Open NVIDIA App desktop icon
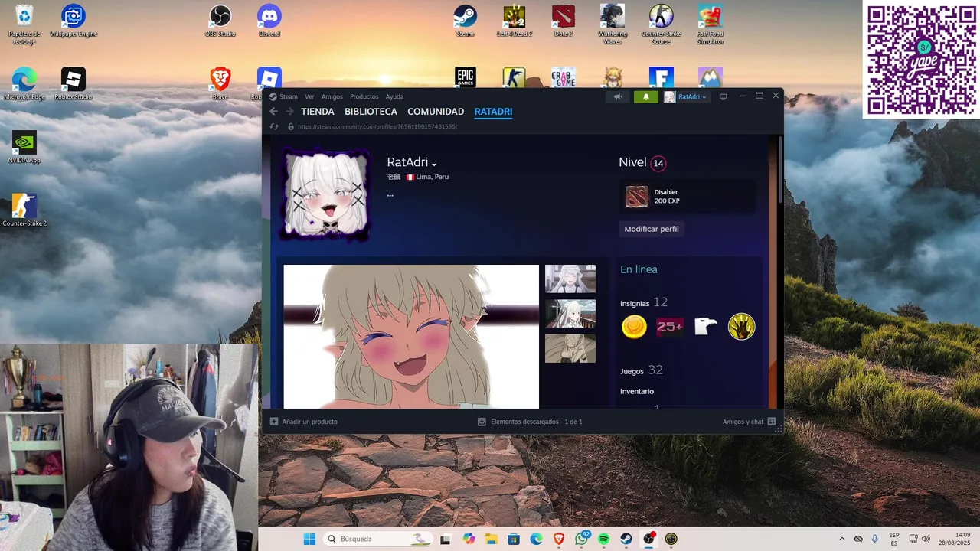Image resolution: width=980 pixels, height=551 pixels. point(24,147)
